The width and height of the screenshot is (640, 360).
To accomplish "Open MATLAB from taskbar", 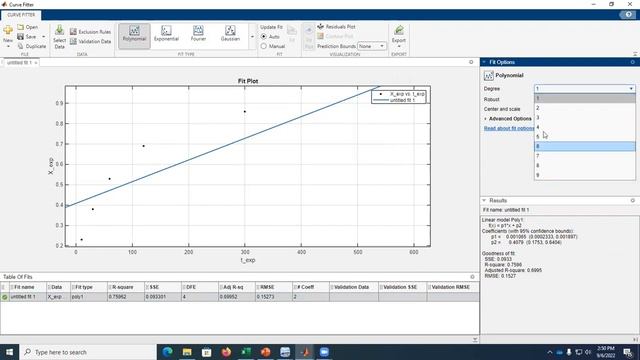I will (x=305, y=351).
